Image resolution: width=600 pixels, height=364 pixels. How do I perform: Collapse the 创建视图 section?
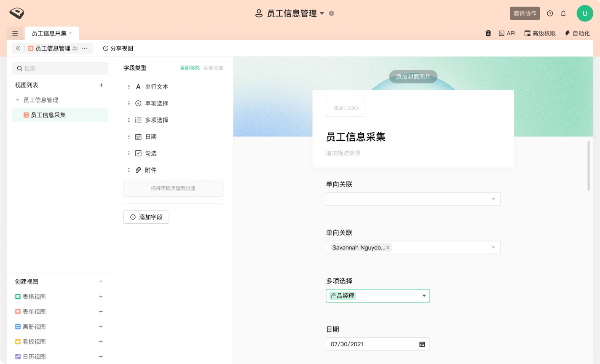(101, 282)
